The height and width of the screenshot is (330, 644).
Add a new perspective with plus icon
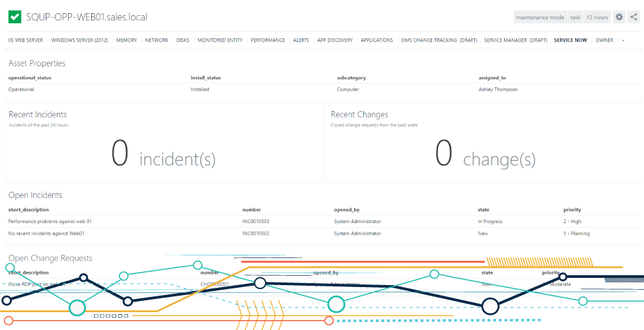(x=622, y=40)
